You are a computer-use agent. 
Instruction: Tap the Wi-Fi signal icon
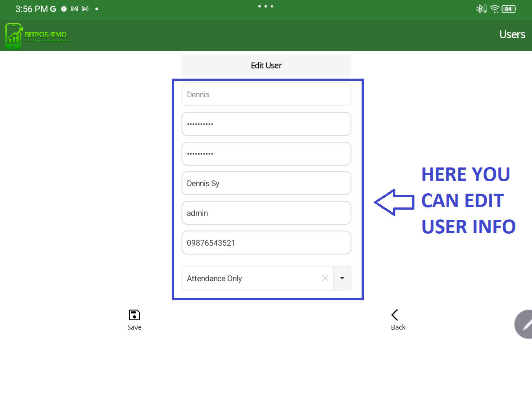click(495, 9)
